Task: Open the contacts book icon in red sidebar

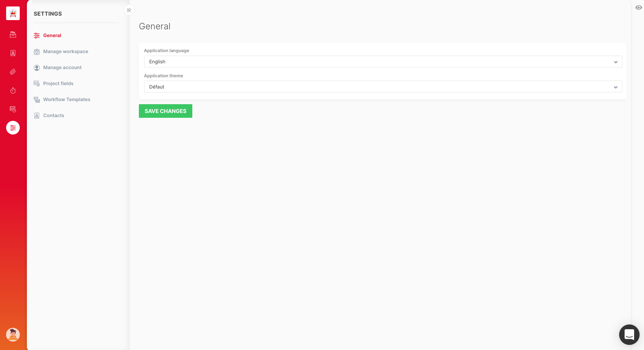Action: (x=13, y=53)
